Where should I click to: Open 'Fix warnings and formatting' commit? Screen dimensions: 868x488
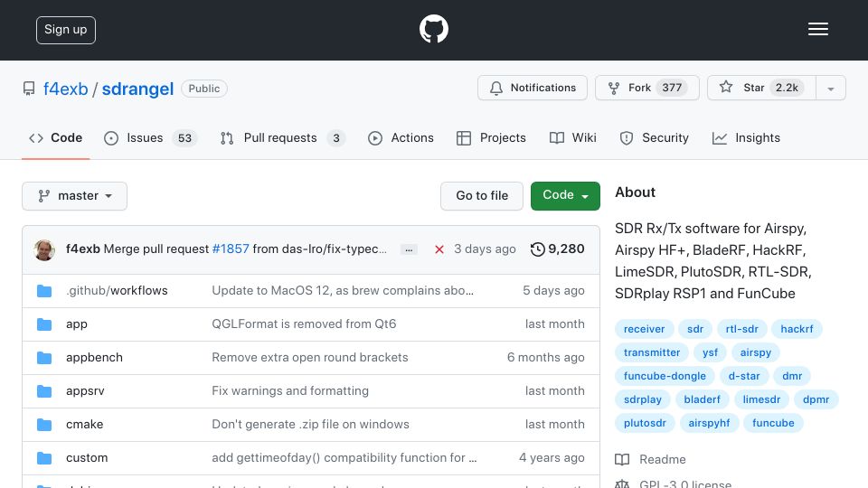click(x=290, y=390)
